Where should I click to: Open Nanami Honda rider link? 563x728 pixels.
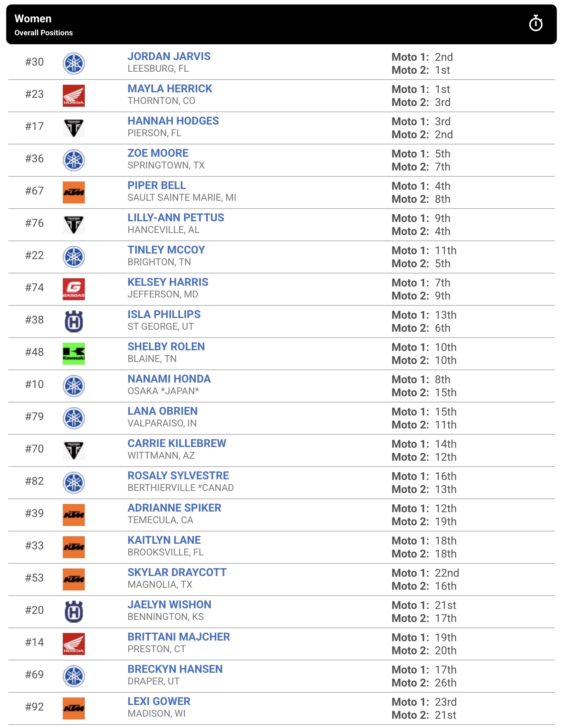[x=169, y=379]
